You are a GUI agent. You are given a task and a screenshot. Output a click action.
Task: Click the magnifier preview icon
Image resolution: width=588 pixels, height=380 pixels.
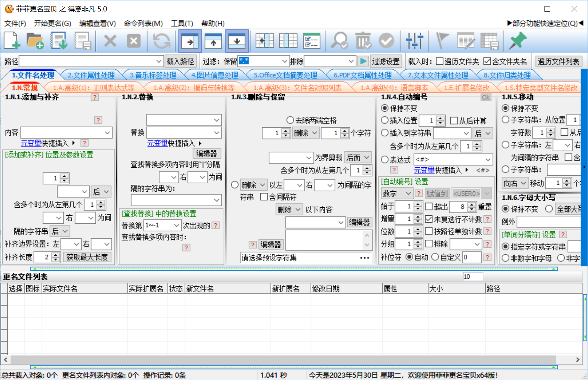pos(339,41)
